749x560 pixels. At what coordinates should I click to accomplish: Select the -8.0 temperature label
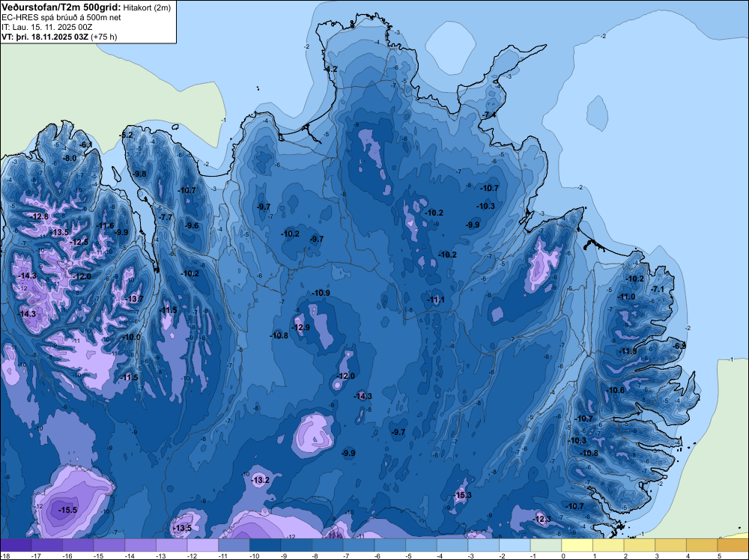(70, 158)
